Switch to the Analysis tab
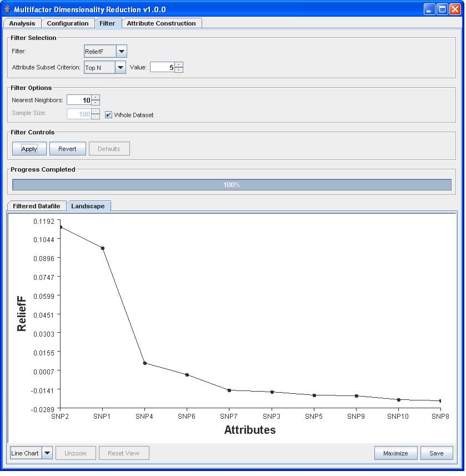Viewport: 466px width, 476px height. point(22,23)
